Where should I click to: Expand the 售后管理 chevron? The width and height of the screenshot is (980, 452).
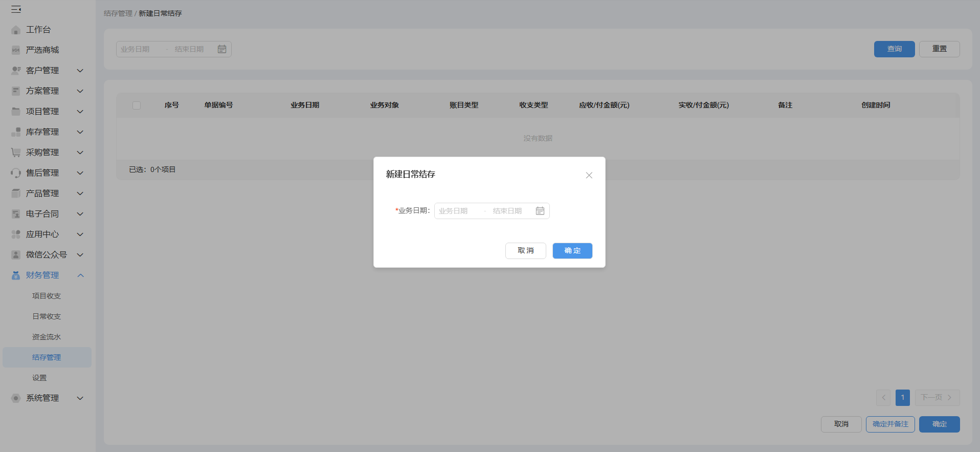(80, 173)
